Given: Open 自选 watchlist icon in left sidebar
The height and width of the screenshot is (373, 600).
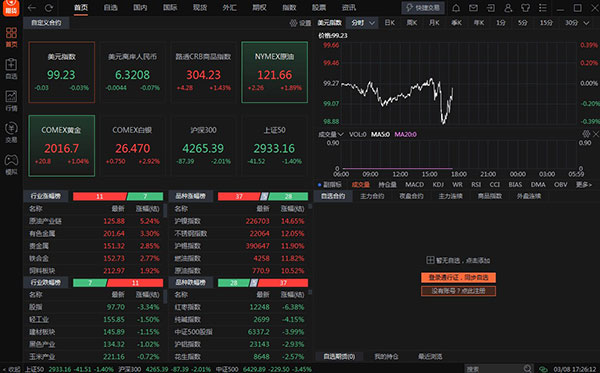Looking at the screenshot, I should 11,69.
